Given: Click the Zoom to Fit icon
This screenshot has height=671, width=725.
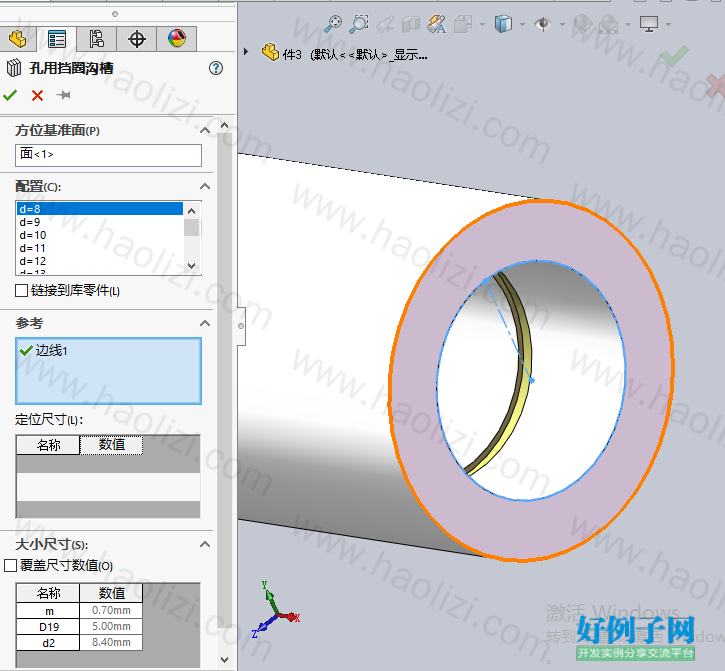Looking at the screenshot, I should [x=332, y=24].
